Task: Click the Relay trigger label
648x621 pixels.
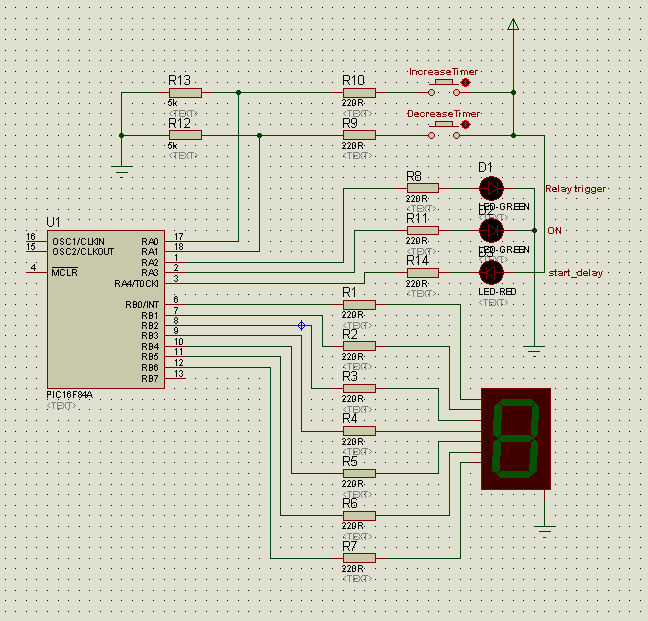Action: [575, 189]
